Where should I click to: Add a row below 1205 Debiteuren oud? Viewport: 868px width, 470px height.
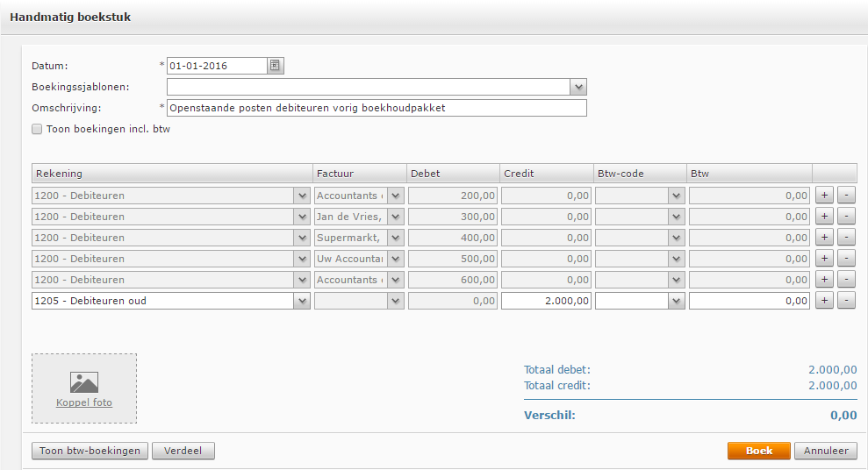[824, 301]
